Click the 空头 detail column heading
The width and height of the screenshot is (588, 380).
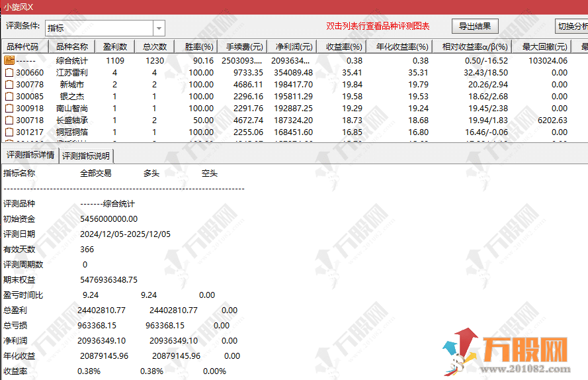click(209, 173)
